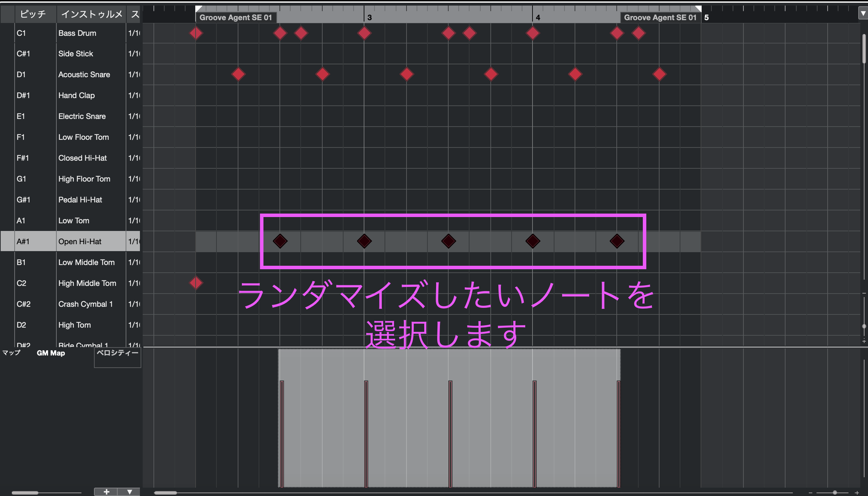Select the first Bass Drum diamond note
Screen dimensions: 868x496
pos(196,33)
